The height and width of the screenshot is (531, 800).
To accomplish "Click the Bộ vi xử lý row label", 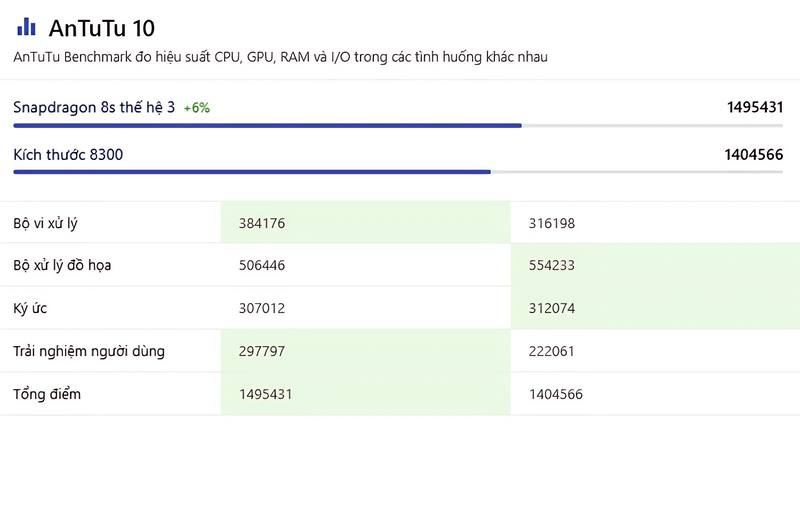I will click(x=45, y=223).
